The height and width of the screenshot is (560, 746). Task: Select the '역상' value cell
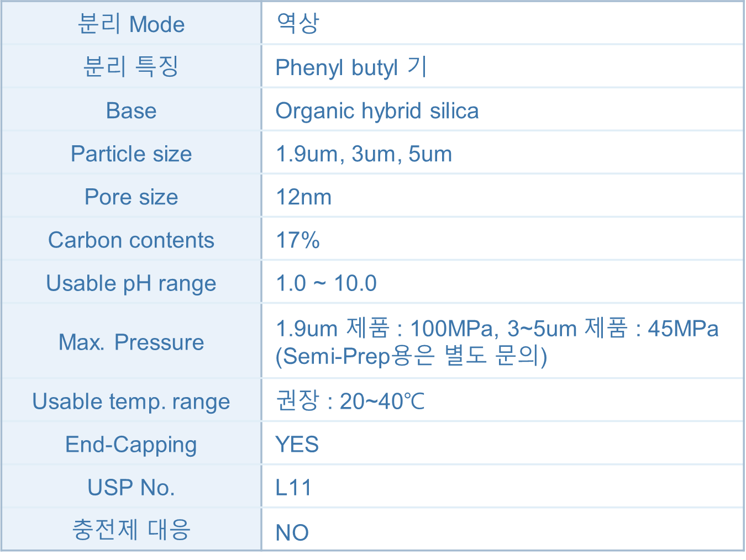click(x=502, y=23)
